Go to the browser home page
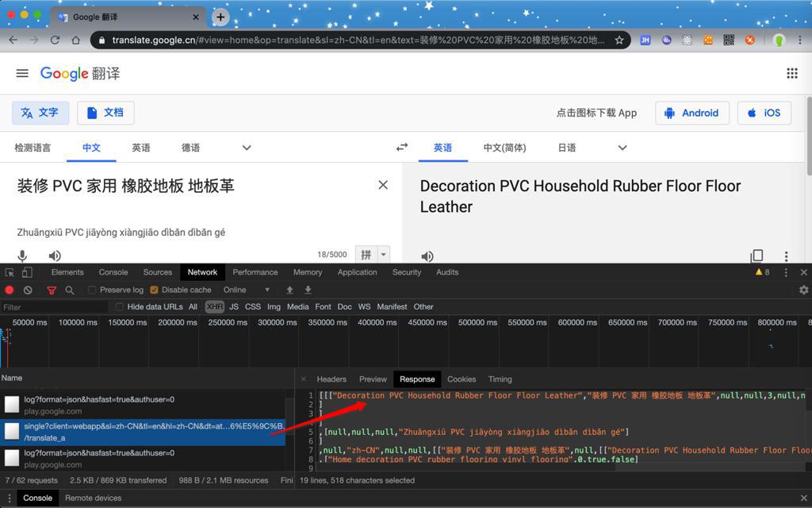812x508 pixels. click(75, 40)
